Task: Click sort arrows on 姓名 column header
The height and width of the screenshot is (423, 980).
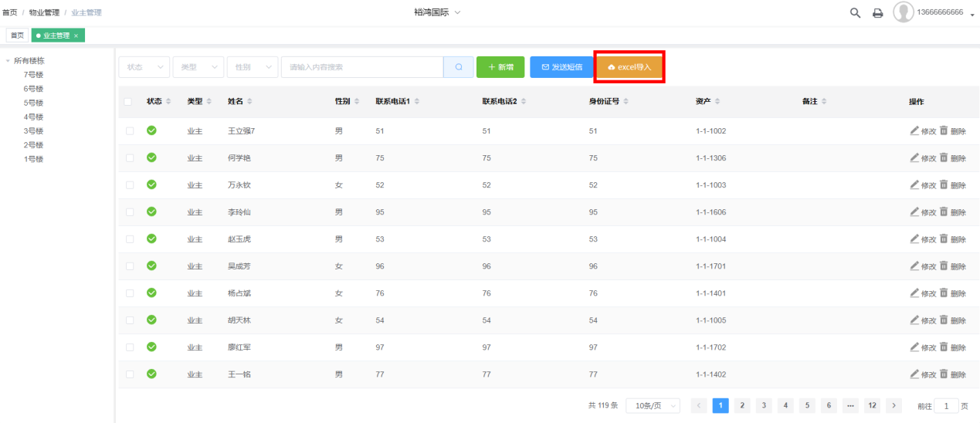Action: coord(249,102)
